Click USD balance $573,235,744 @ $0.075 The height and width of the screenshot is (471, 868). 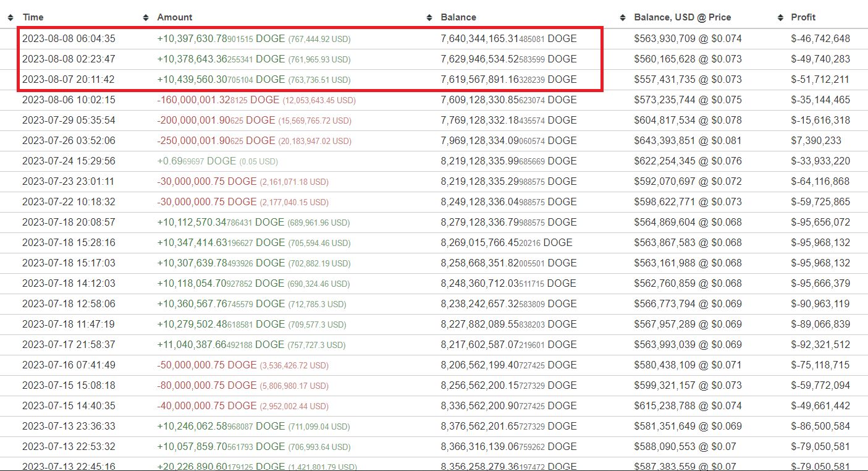tap(688, 100)
